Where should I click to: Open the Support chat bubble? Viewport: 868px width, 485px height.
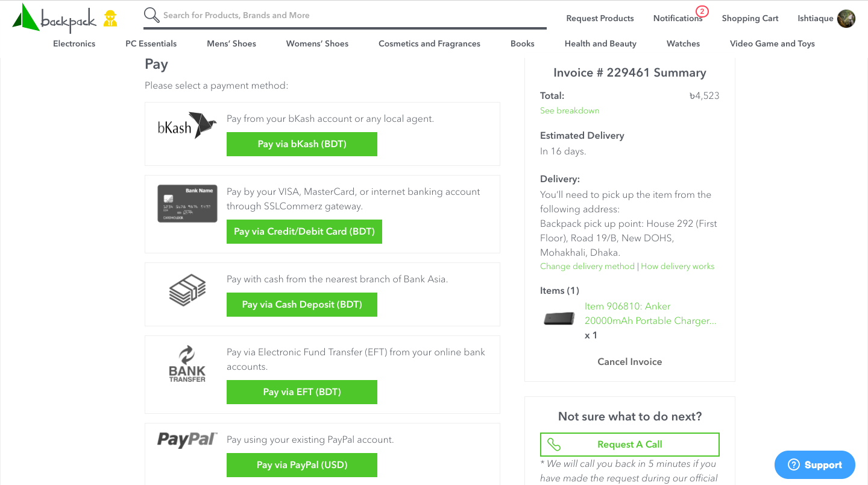pyautogui.click(x=815, y=464)
